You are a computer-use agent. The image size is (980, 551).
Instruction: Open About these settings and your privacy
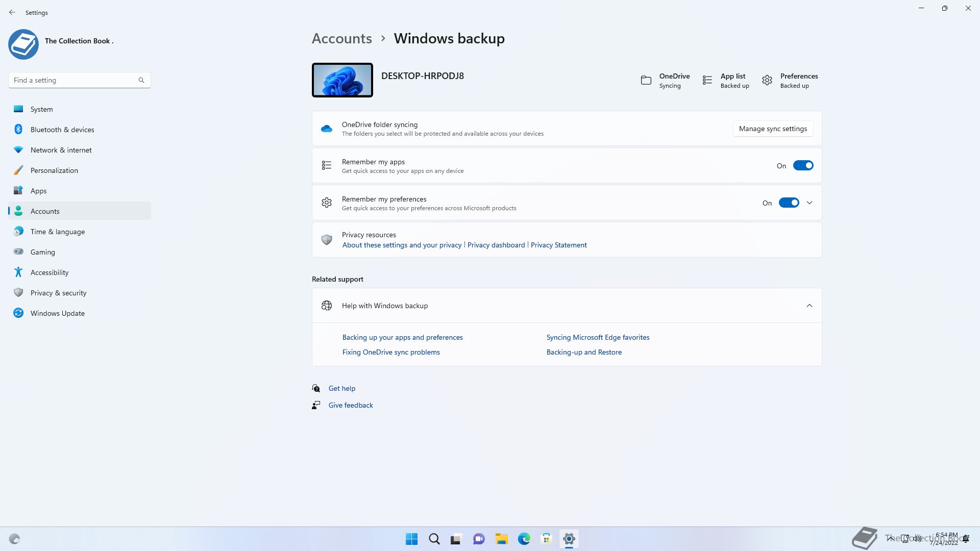402,245
